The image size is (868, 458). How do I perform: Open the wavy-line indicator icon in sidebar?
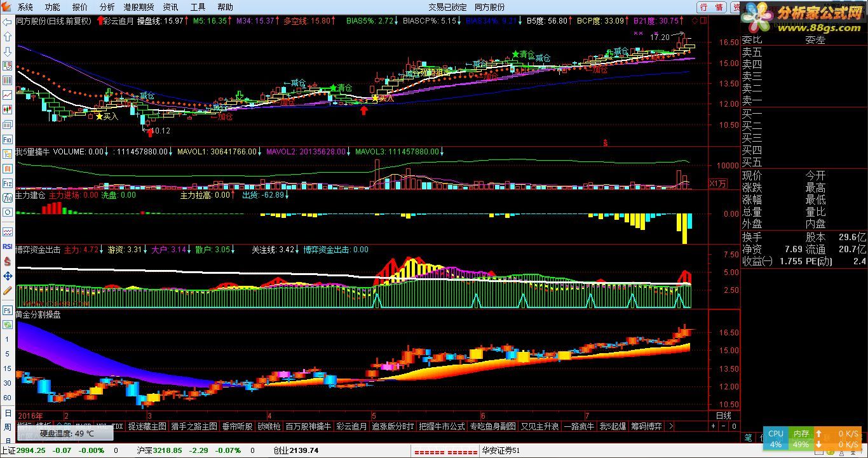pyautogui.click(x=8, y=232)
